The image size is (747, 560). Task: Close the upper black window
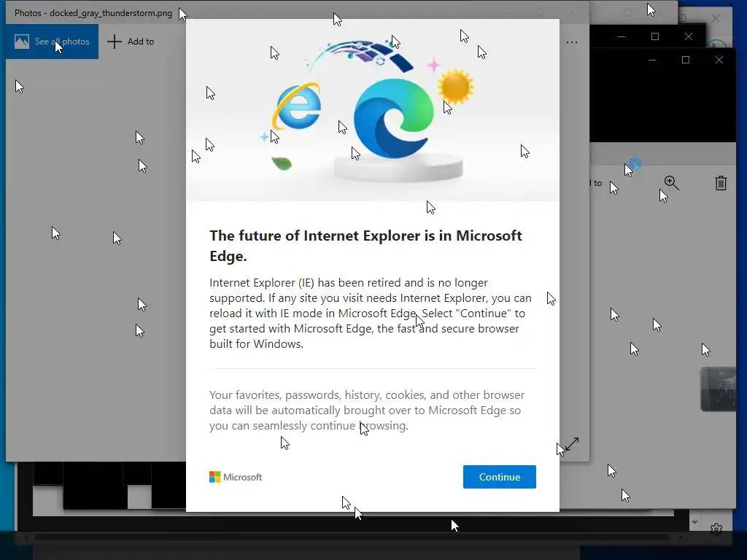(689, 36)
